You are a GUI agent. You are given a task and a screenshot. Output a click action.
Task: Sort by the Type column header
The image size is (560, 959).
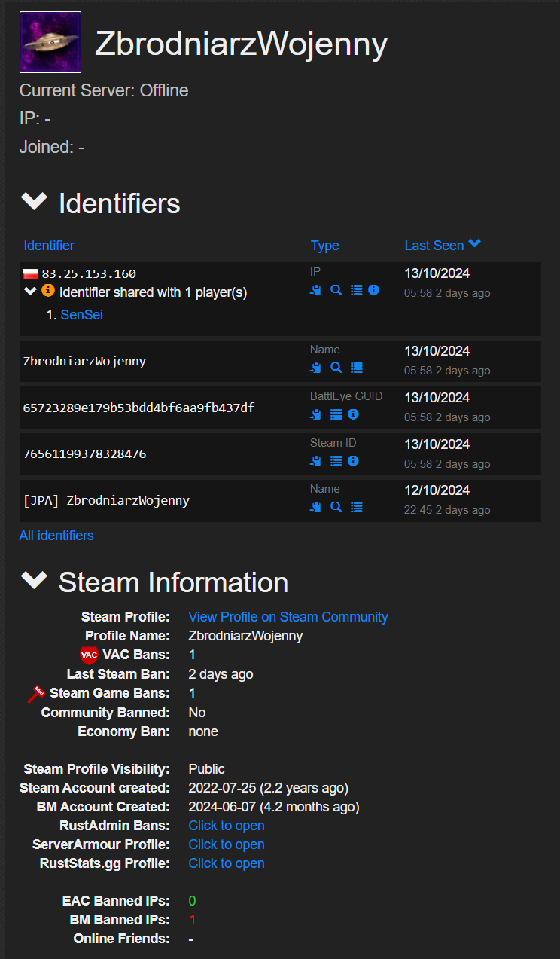[x=324, y=245]
